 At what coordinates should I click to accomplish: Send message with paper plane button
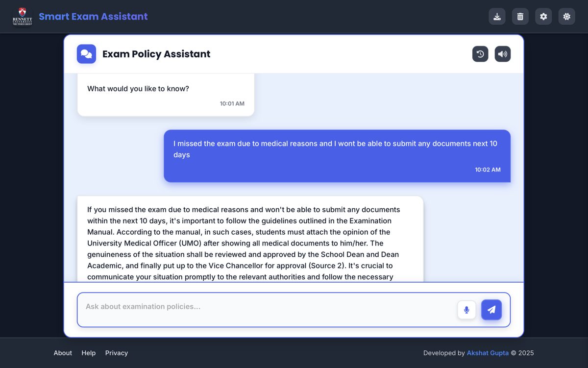pyautogui.click(x=491, y=310)
